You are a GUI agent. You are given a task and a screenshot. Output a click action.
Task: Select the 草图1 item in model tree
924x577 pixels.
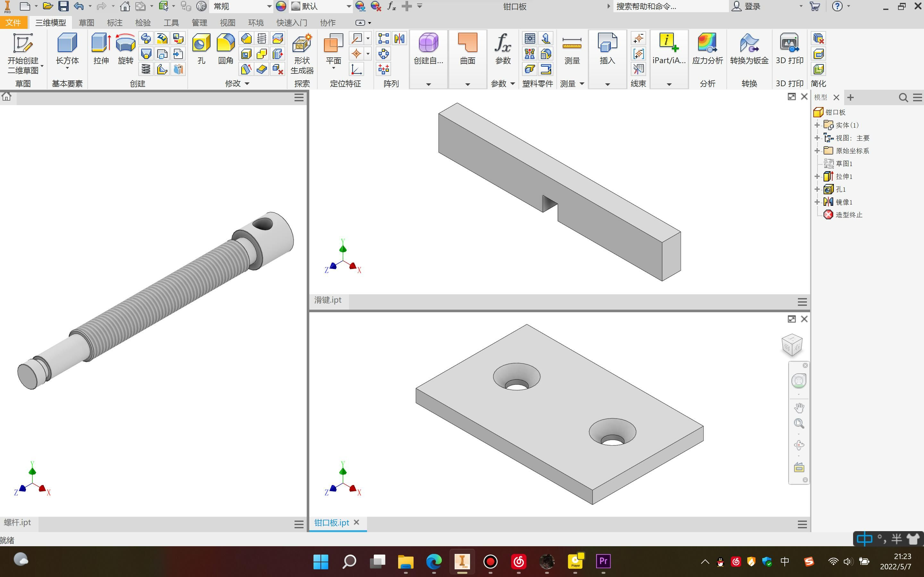click(x=845, y=163)
